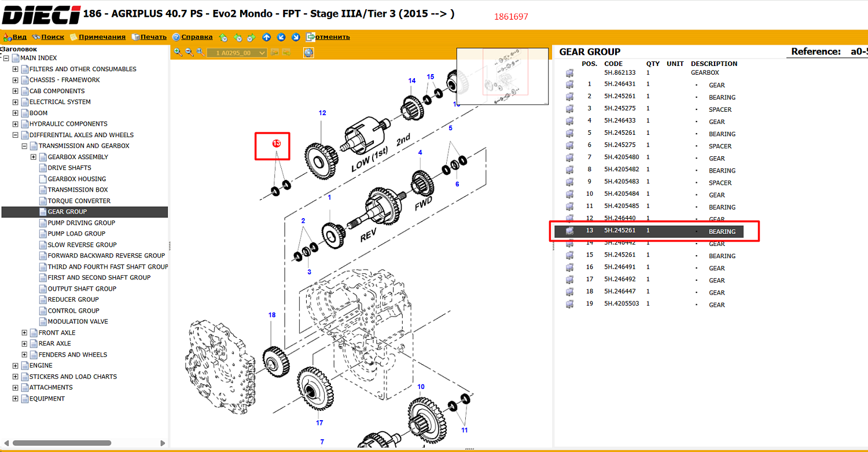Click cart icon for position 4 GEAR

tap(569, 121)
